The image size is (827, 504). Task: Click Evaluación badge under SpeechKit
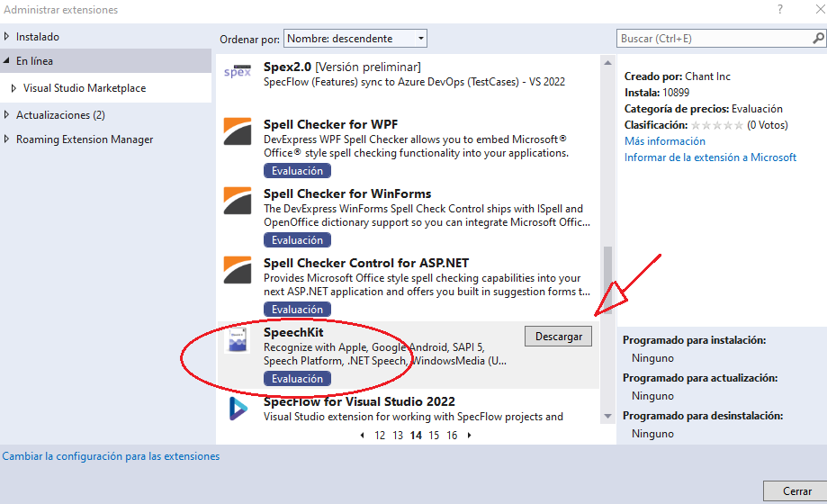[298, 378]
